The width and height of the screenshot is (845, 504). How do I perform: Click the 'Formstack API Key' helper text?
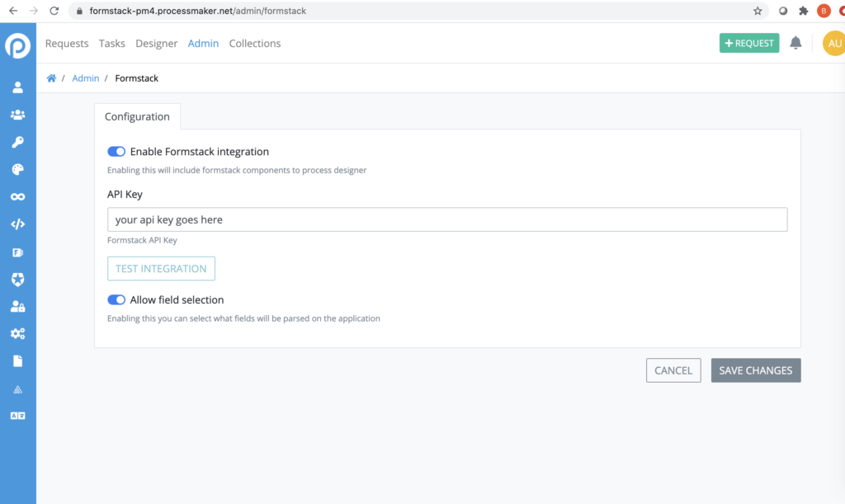coord(142,240)
